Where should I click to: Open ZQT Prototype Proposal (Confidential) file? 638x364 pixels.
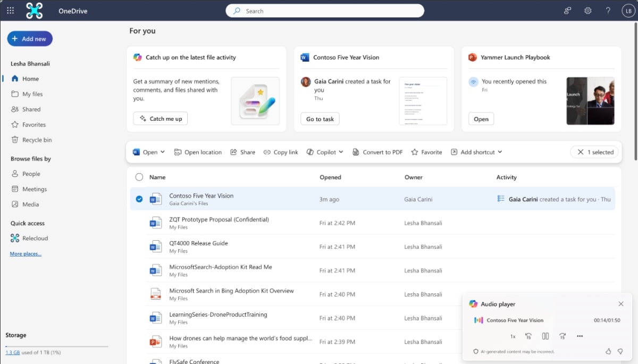click(x=219, y=219)
